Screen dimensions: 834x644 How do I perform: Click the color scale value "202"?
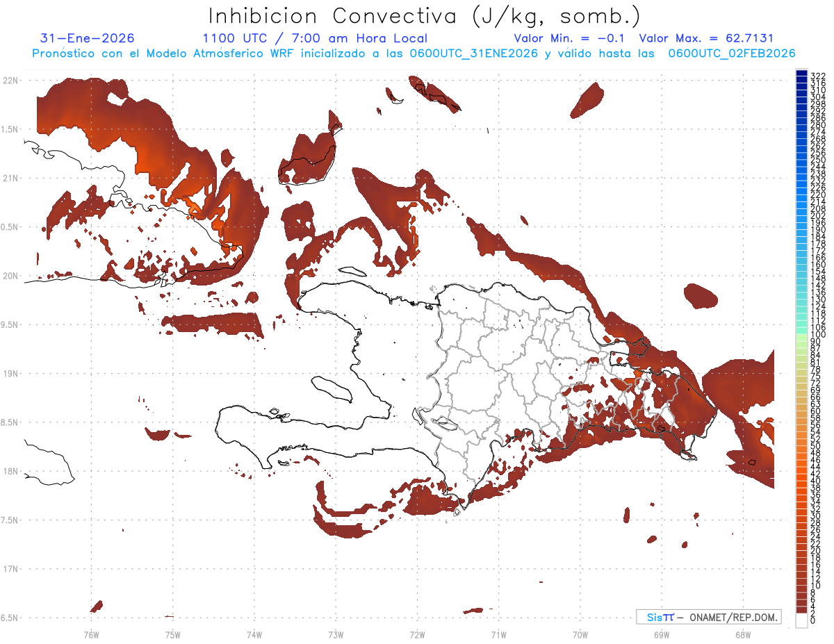(818, 215)
